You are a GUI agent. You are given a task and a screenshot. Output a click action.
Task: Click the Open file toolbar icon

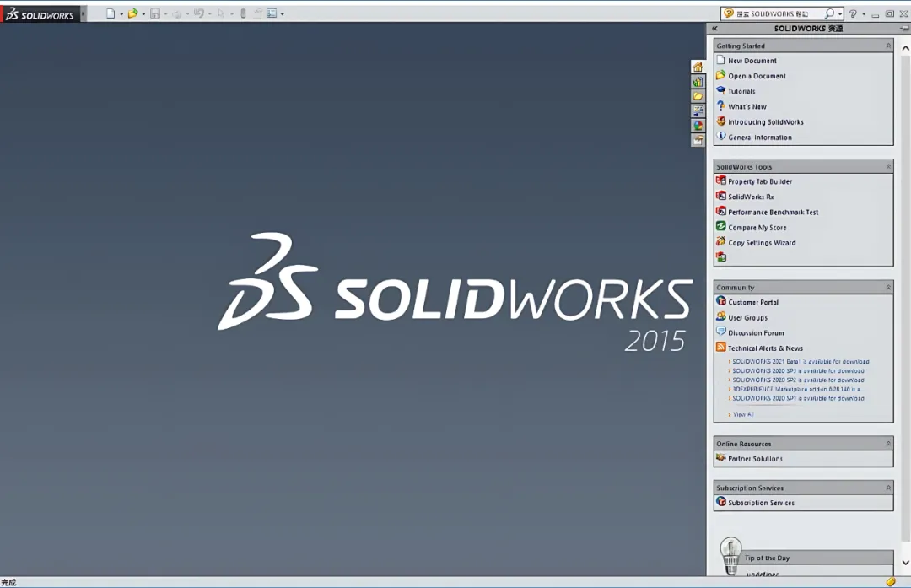pyautogui.click(x=132, y=13)
